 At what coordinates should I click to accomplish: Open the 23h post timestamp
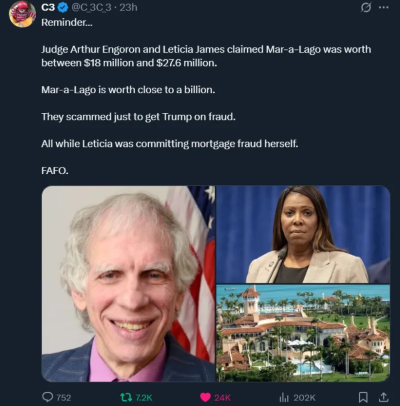(128, 7)
